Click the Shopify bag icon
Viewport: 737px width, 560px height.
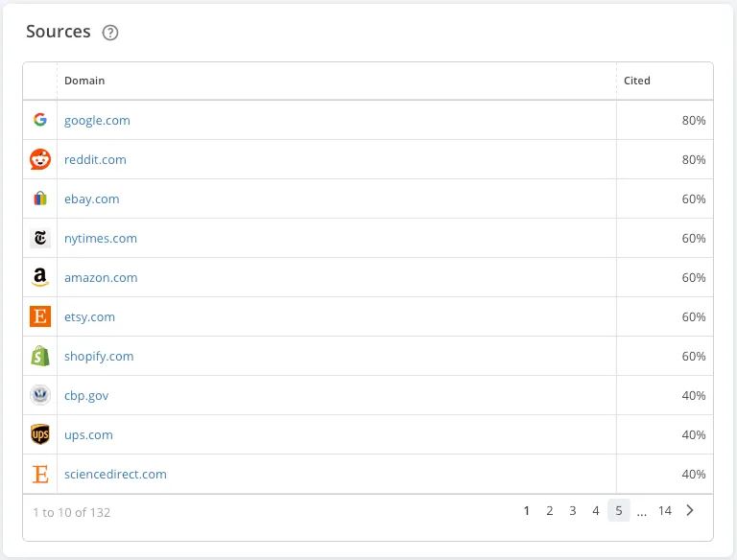coord(40,356)
